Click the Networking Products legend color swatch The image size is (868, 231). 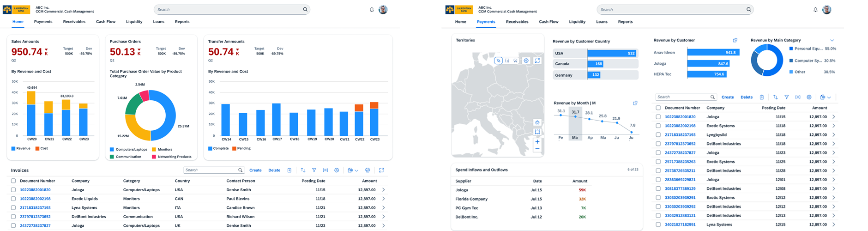[x=154, y=157]
